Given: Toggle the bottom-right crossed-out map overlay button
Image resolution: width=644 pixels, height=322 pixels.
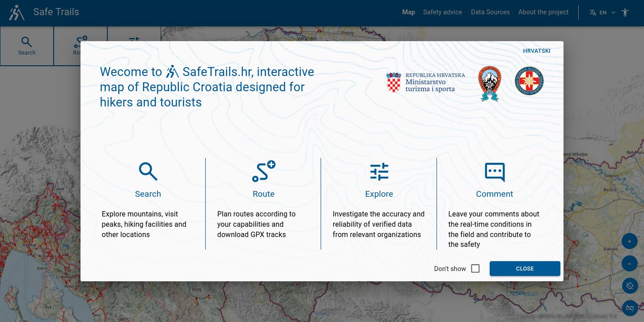Looking at the screenshot, I should pos(629,308).
